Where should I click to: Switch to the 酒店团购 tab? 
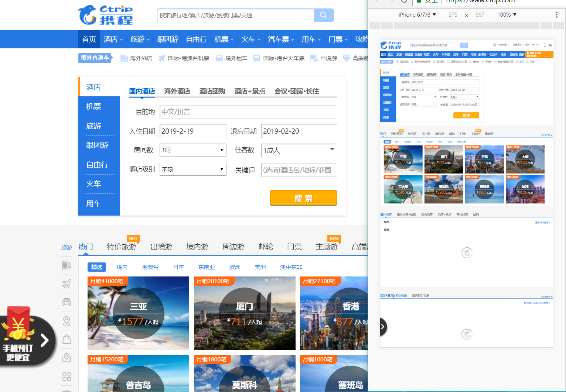coord(212,91)
